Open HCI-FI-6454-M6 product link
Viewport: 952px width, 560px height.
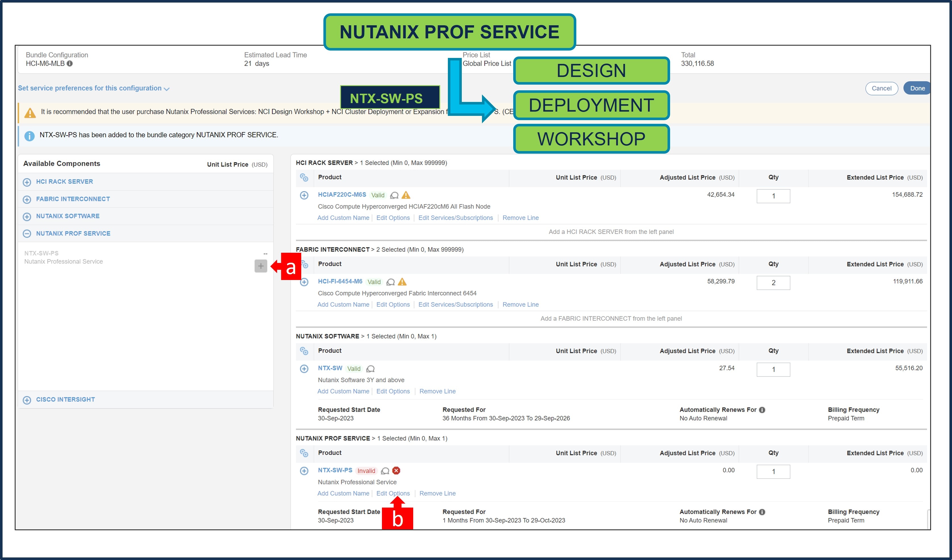click(x=340, y=281)
